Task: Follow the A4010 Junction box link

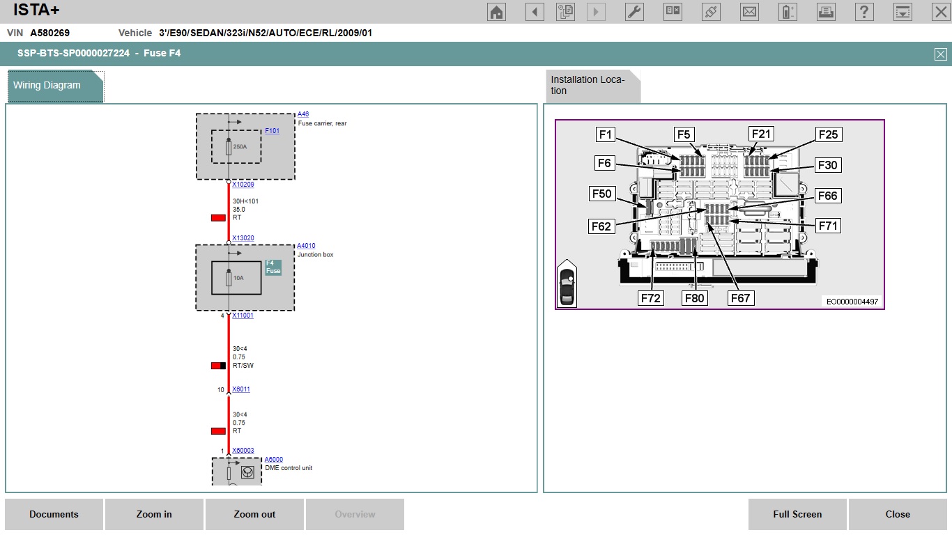Action: point(306,246)
